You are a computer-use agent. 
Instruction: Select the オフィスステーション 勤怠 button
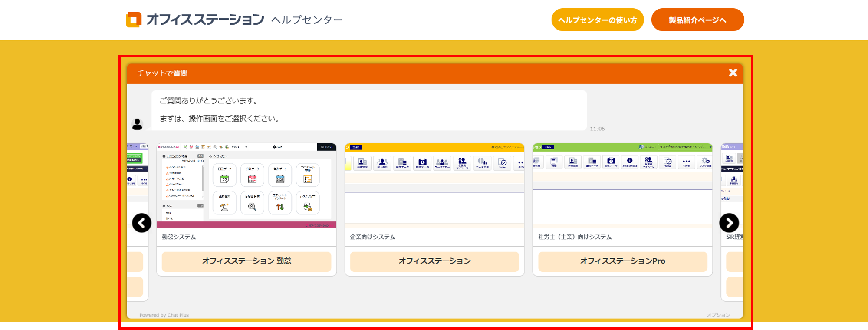click(x=247, y=261)
